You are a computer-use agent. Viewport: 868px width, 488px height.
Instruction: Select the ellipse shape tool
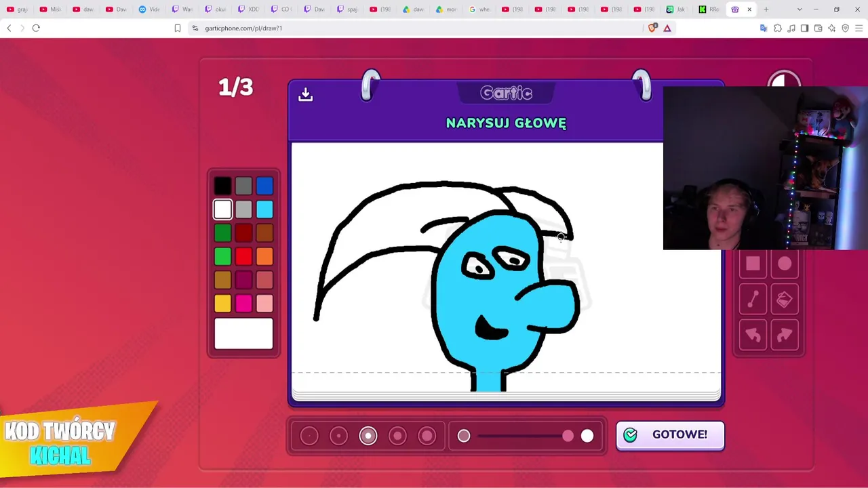pyautogui.click(x=785, y=264)
